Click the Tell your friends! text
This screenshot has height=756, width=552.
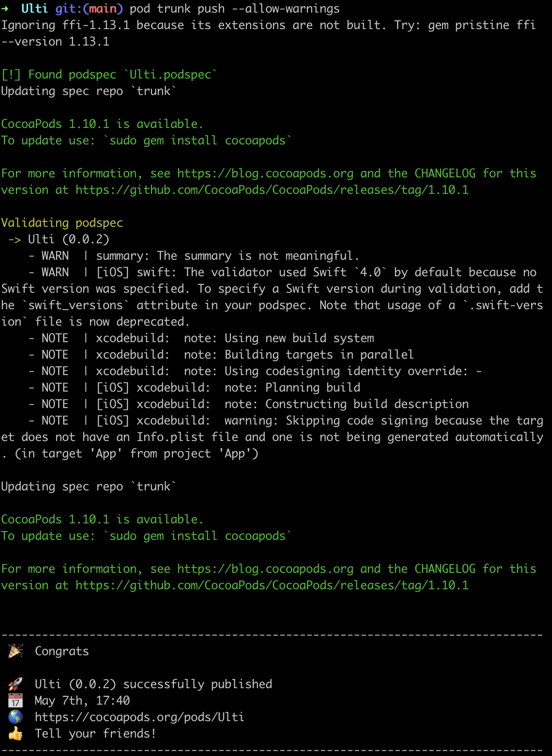tap(95, 733)
